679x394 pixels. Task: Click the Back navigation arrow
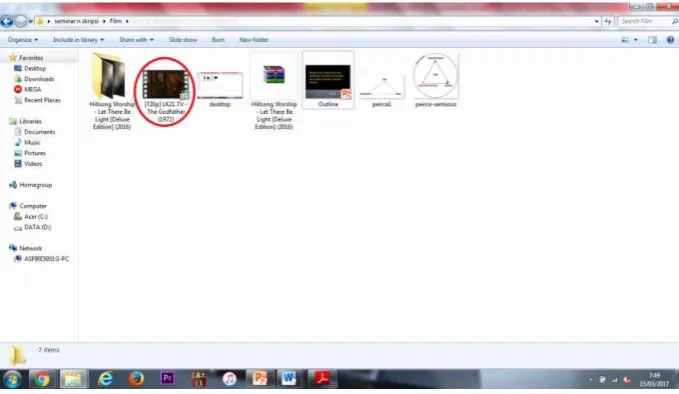[x=6, y=21]
